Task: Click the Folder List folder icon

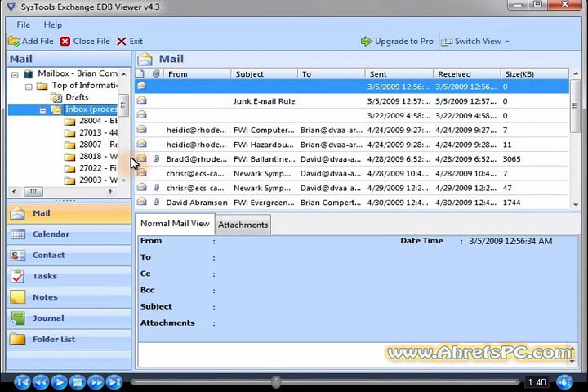Action: 18,339
